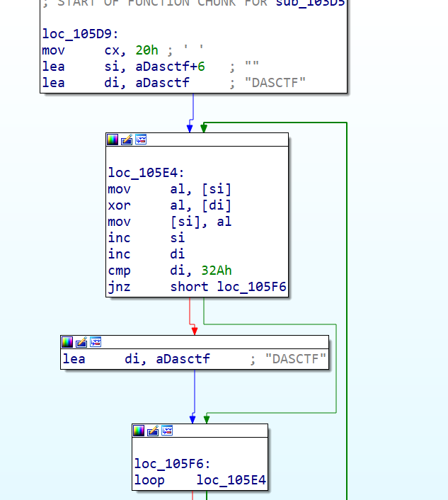448x500 pixels.
Task: Click title bar of loc_105F6 node
Action: [x=200, y=431]
